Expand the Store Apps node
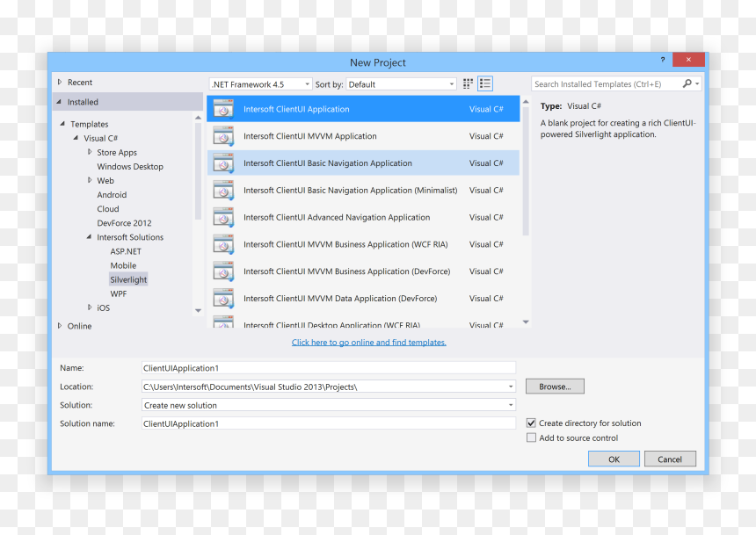756x535 pixels. [x=90, y=152]
